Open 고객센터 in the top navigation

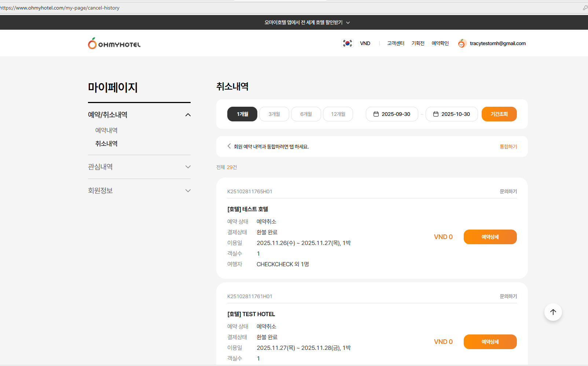pos(396,43)
